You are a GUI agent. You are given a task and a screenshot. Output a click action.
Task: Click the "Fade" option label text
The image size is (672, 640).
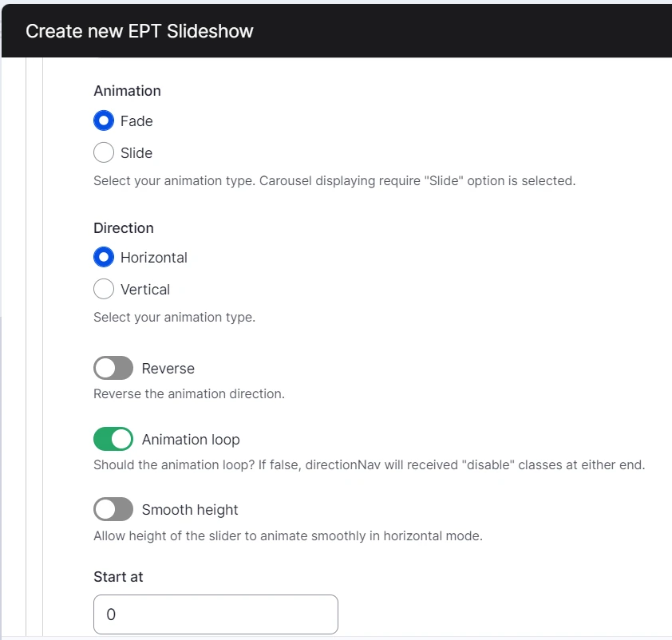pos(136,121)
